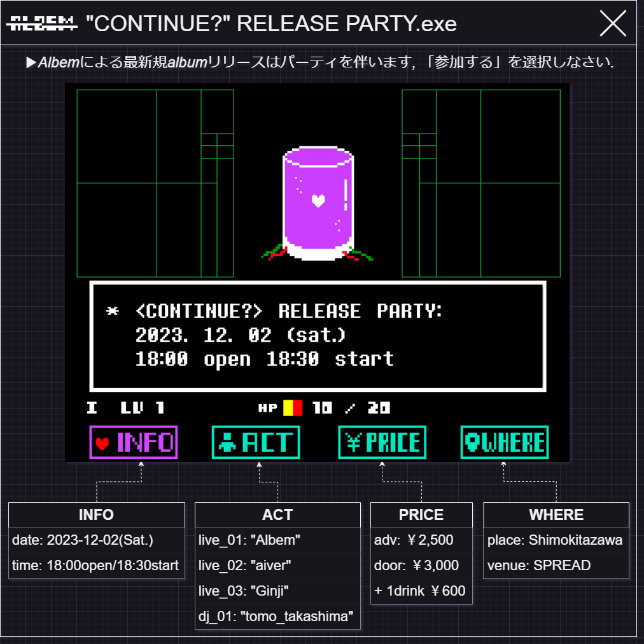Click the 'dj_01: "tomo_takashima"' row

click(277, 617)
